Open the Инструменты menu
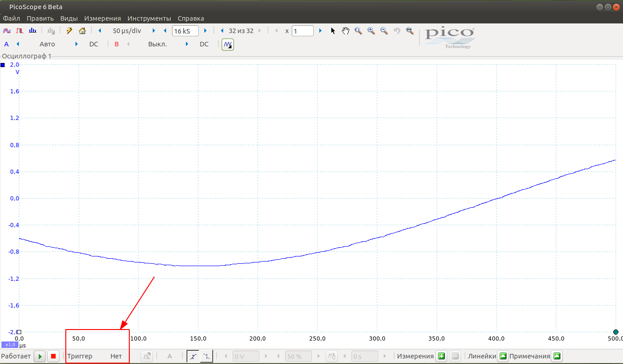Screen dimensions: 623x364 (149, 18)
